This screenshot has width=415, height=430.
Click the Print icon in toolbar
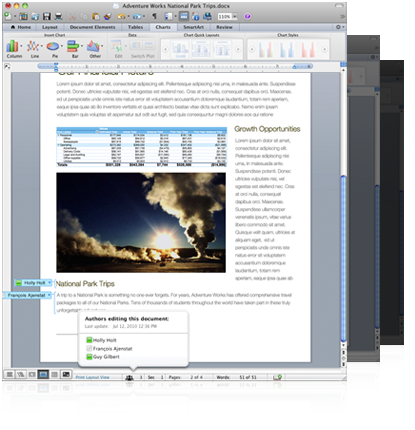click(59, 16)
